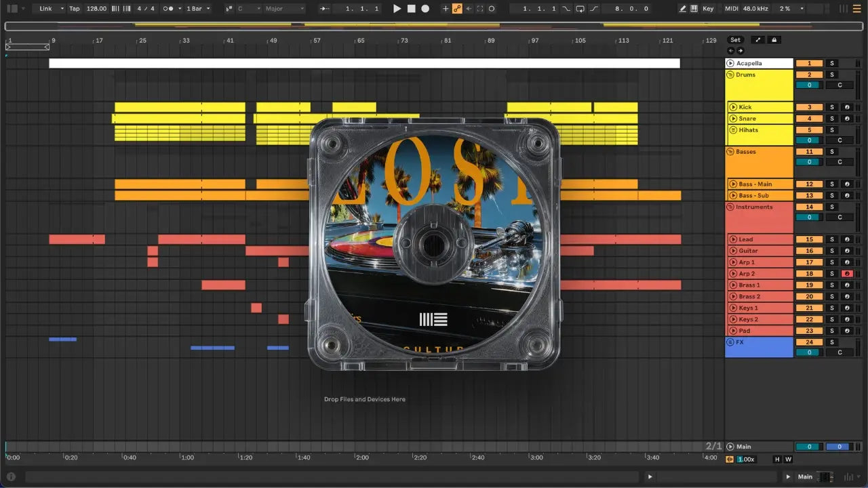Click the W width toggle button

tap(788, 460)
